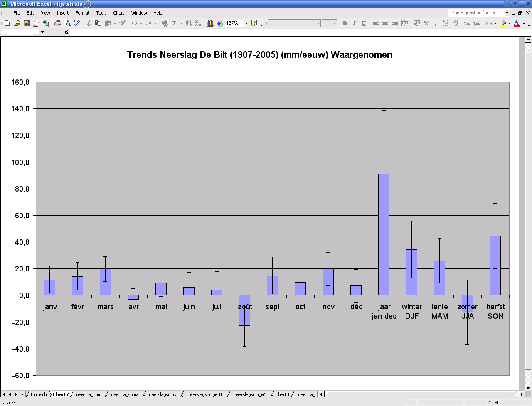
Task: Toggle Underline formatting button
Action: point(364,23)
